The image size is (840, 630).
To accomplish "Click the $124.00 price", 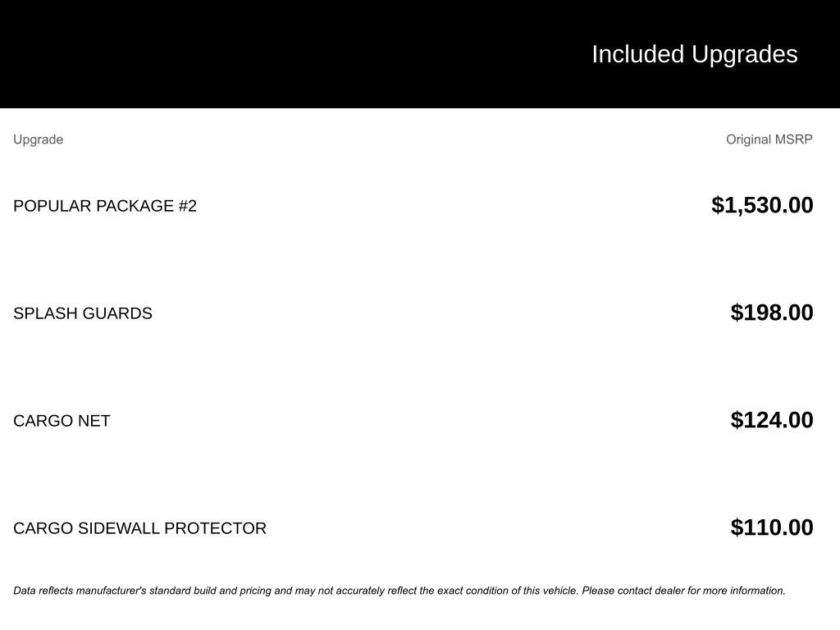I will coord(772,420).
